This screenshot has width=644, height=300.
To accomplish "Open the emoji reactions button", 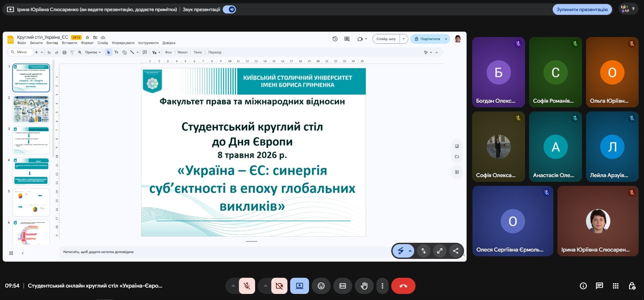I will pos(321,286).
